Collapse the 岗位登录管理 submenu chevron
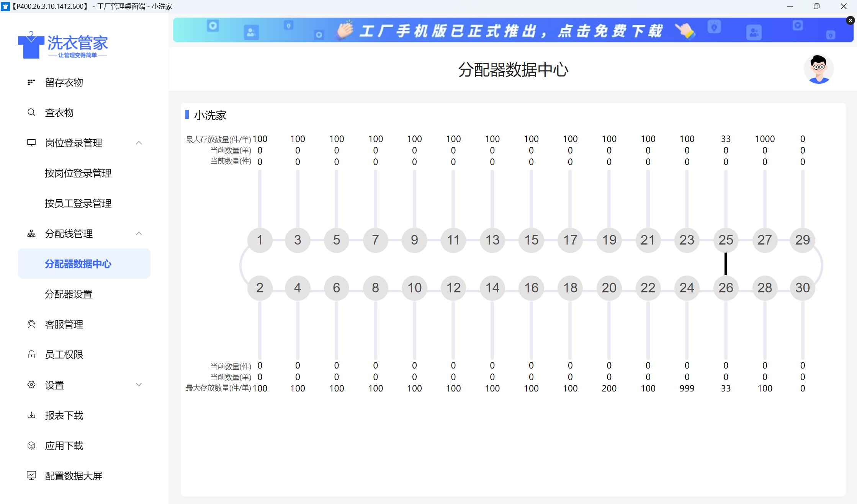Image resolution: width=857 pixels, height=504 pixels. pos(139,143)
